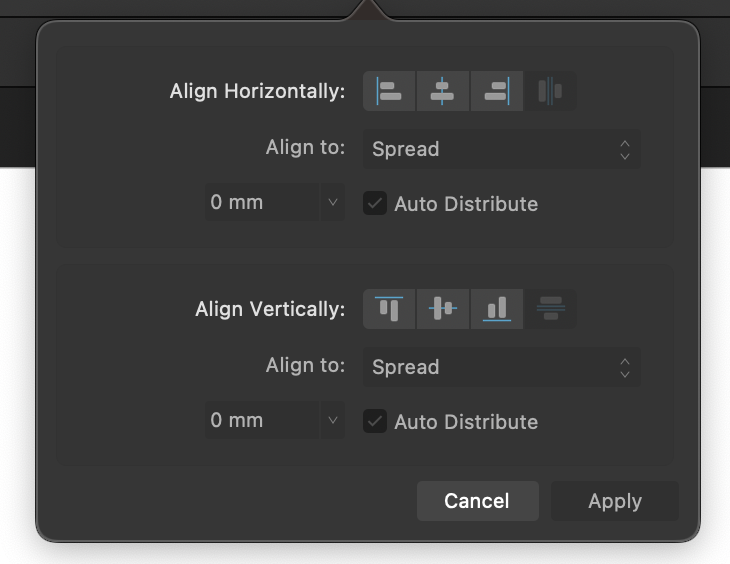Viewport: 730px width, 564px height.
Task: Toggle vertical Auto Distribute checkbox
Action: (x=375, y=421)
